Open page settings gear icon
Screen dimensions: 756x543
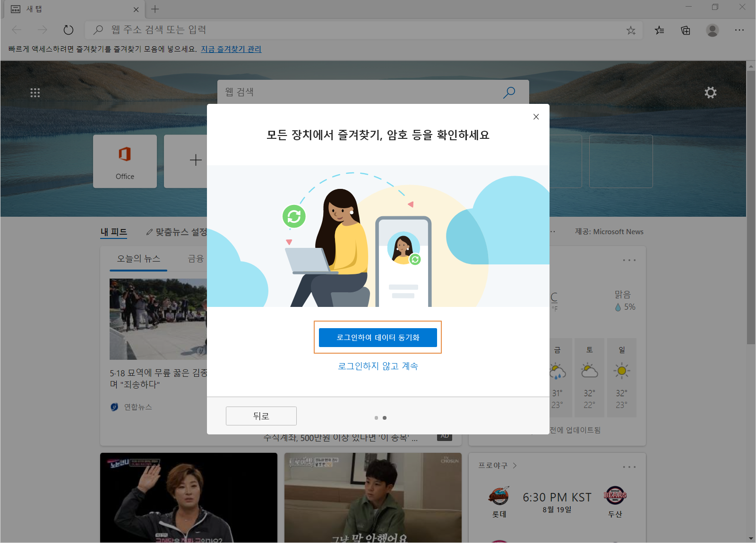coord(711,93)
